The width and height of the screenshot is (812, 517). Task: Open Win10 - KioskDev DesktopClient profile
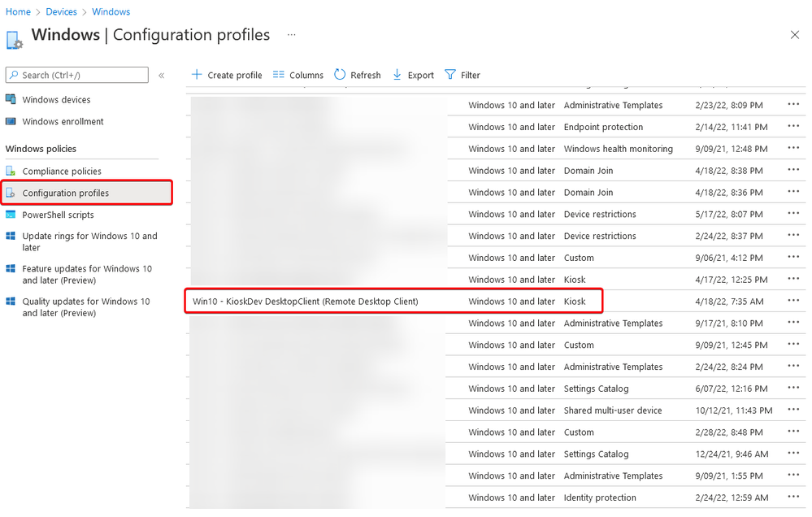click(305, 301)
